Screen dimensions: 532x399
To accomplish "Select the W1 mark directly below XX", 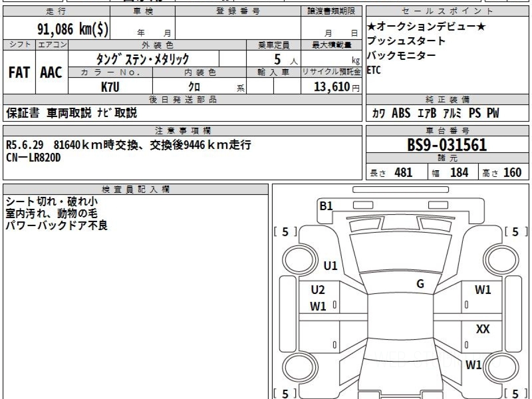I will click(x=473, y=365).
